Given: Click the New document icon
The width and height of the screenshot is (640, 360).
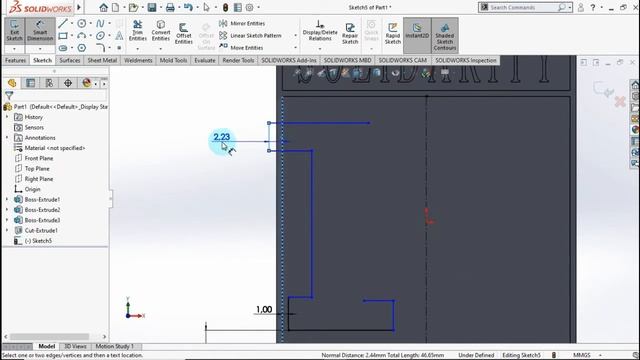Looking at the screenshot, I should click(116, 7).
